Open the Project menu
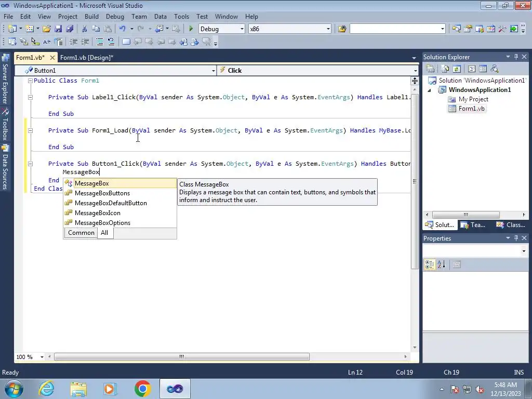This screenshot has height=399, width=532. coord(68,16)
